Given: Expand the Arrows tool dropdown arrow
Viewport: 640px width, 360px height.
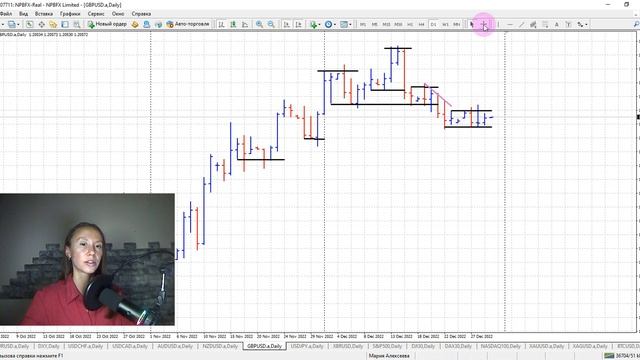Looking at the screenshot, I should click(x=587, y=24).
